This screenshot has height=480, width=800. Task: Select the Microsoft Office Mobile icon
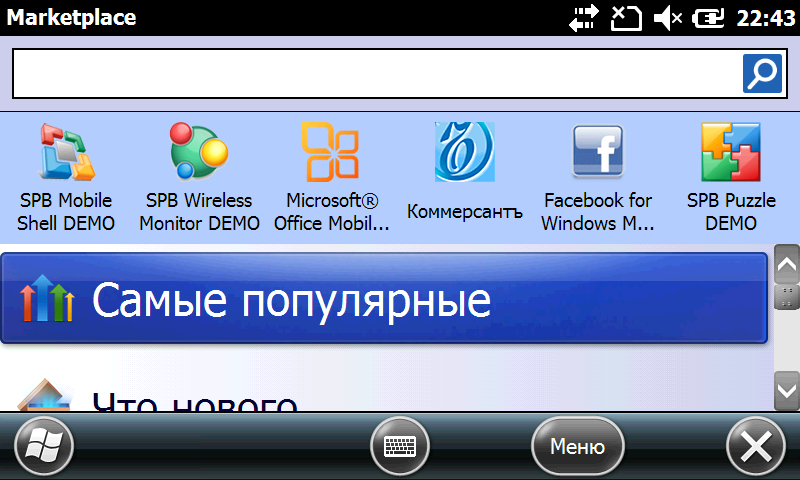point(332,151)
